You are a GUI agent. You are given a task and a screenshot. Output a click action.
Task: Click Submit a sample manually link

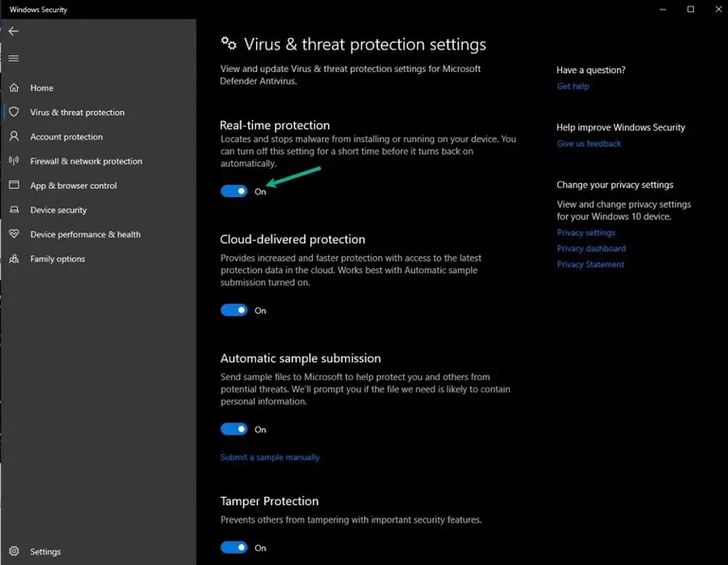(x=270, y=457)
